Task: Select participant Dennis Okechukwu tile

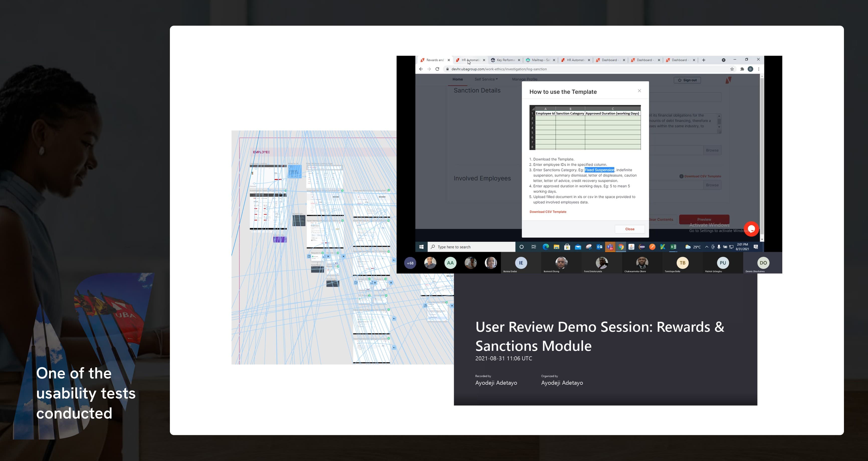Action: (x=763, y=263)
